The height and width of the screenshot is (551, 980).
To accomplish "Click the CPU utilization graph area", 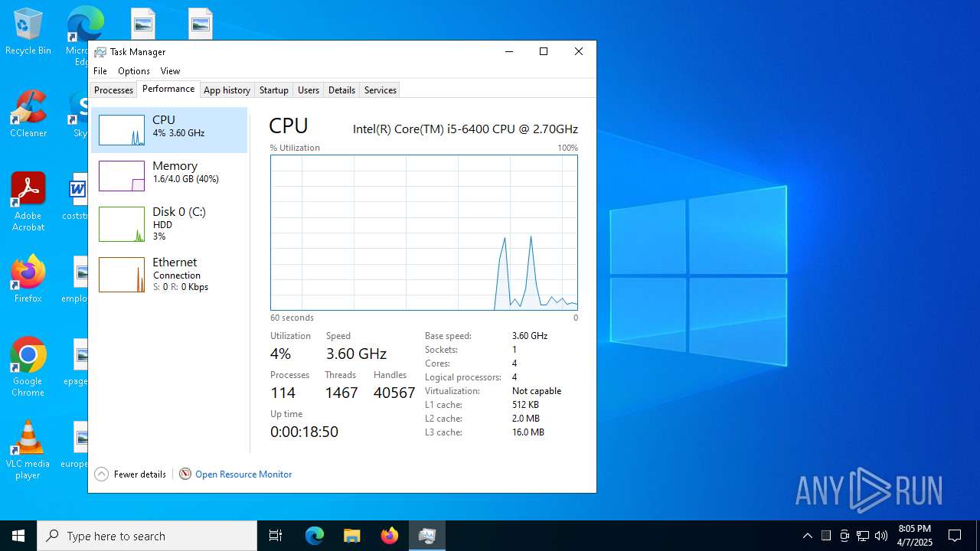I will tap(424, 233).
